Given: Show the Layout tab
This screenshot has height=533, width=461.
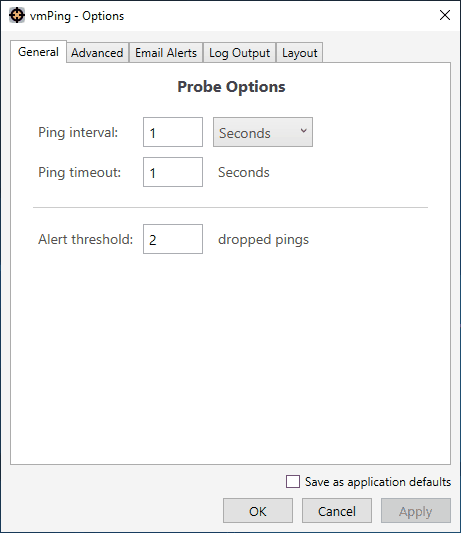Looking at the screenshot, I should pyautogui.click(x=300, y=53).
